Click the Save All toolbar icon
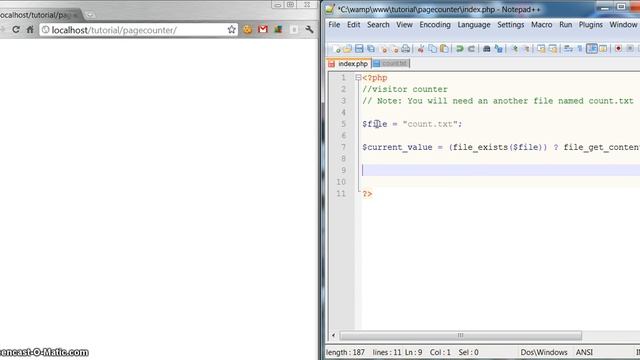 pos(371,49)
